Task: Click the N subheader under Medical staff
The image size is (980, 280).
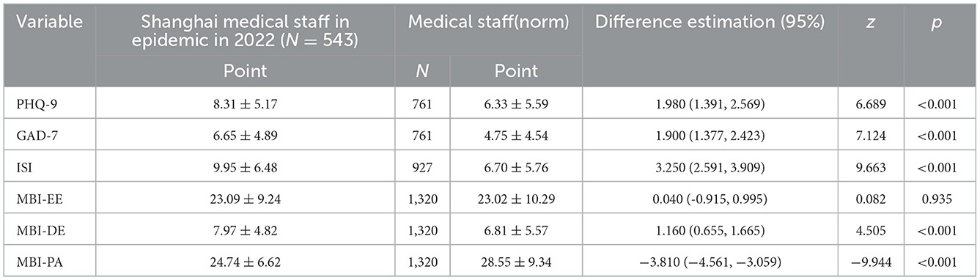Action: pos(422,71)
